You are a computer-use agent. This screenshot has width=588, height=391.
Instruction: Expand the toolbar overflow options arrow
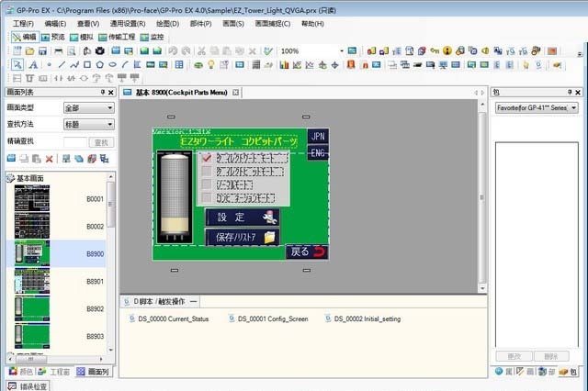coord(580,54)
